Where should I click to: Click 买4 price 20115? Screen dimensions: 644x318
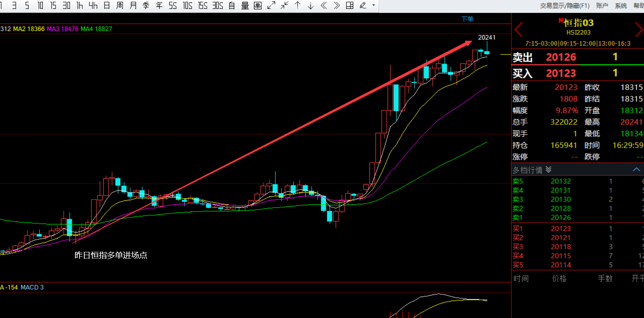(561, 256)
